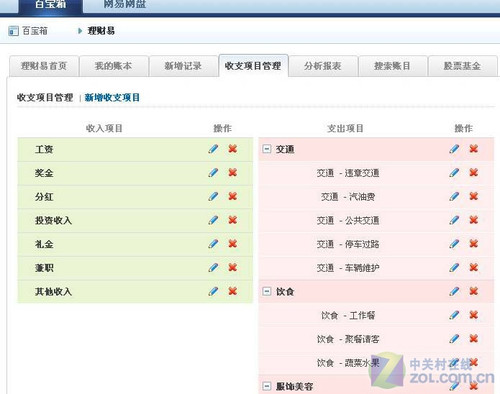Edit the 奖金 income item

pyautogui.click(x=213, y=172)
